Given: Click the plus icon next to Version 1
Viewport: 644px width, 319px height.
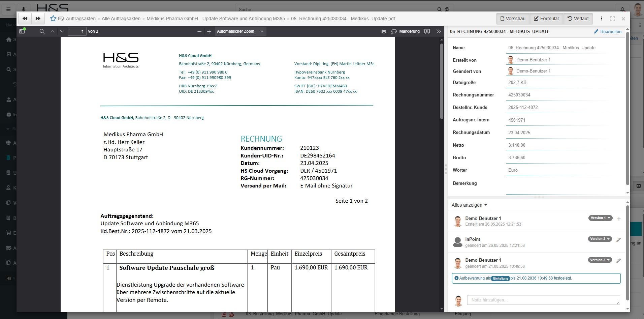Looking at the screenshot, I should coord(619,219).
